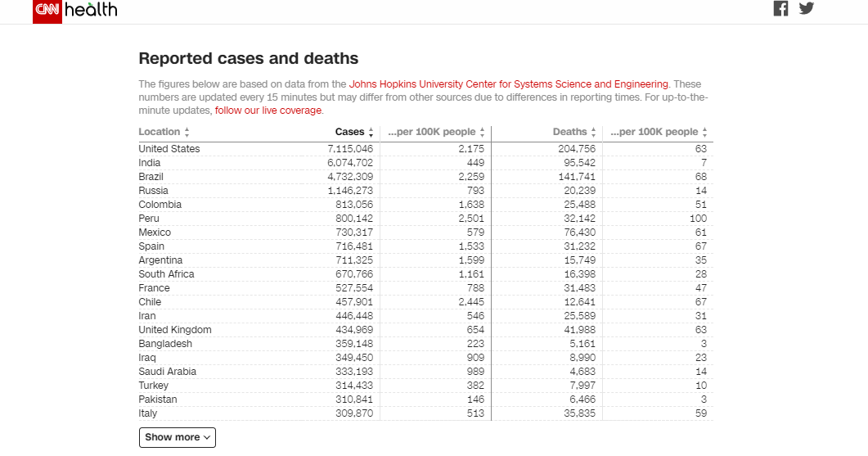Viewport: 868px width, 456px height.
Task: Sort deaths per 100K people arrows
Action: 704,132
